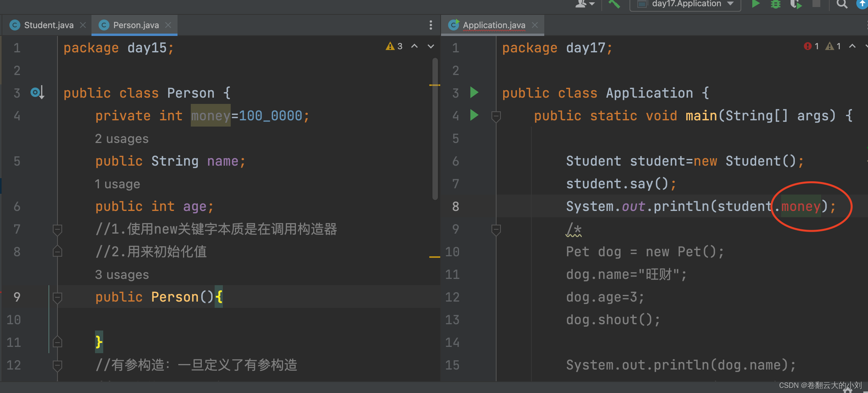Click the Person.java vertical scrollbar
The image size is (868, 393).
pyautogui.click(x=435, y=129)
